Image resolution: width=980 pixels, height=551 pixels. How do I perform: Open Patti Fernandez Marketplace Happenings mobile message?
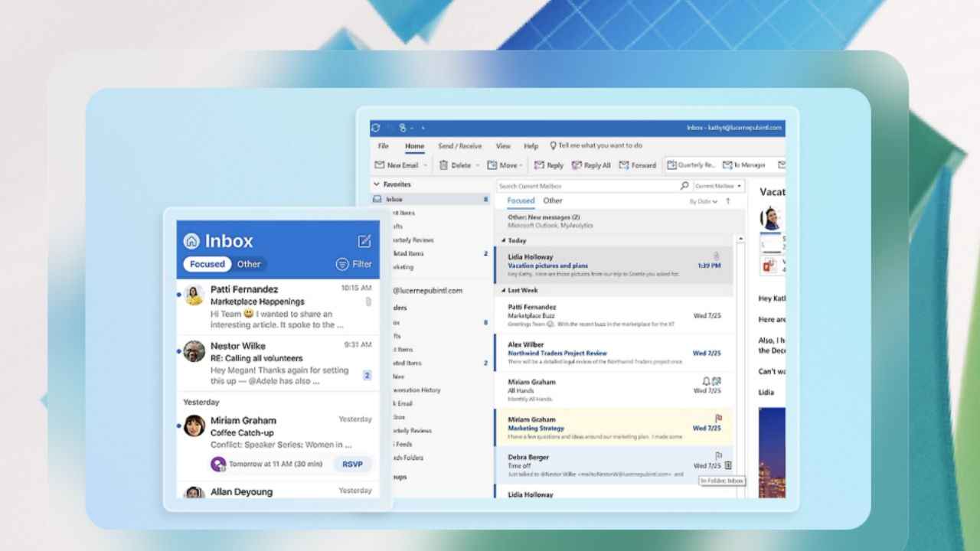[x=278, y=306]
